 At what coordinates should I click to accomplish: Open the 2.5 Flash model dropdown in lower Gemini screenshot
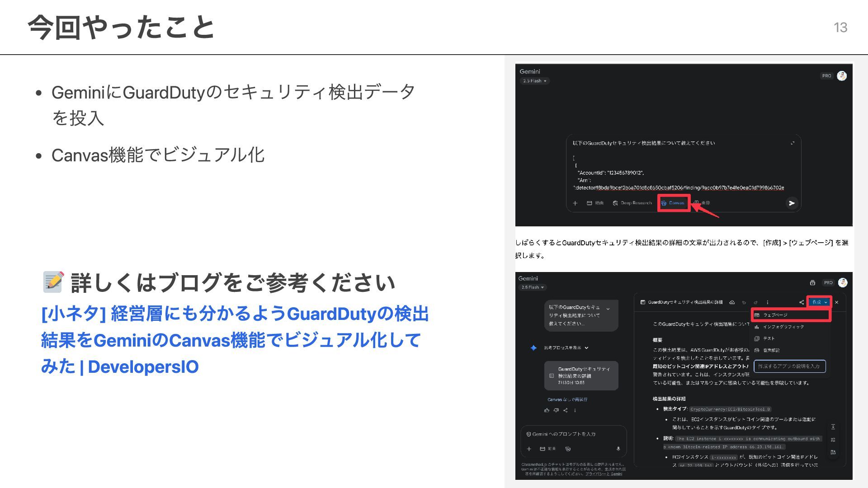pos(533,287)
